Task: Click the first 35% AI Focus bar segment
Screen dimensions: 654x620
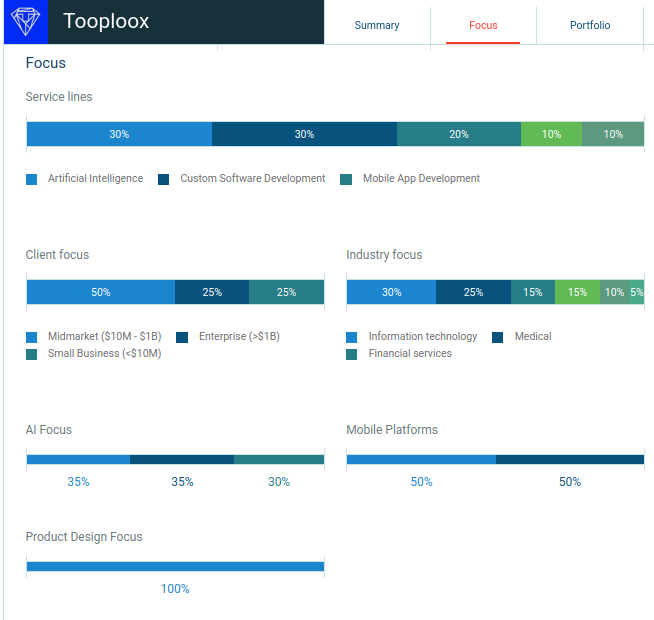Action: tap(78, 459)
